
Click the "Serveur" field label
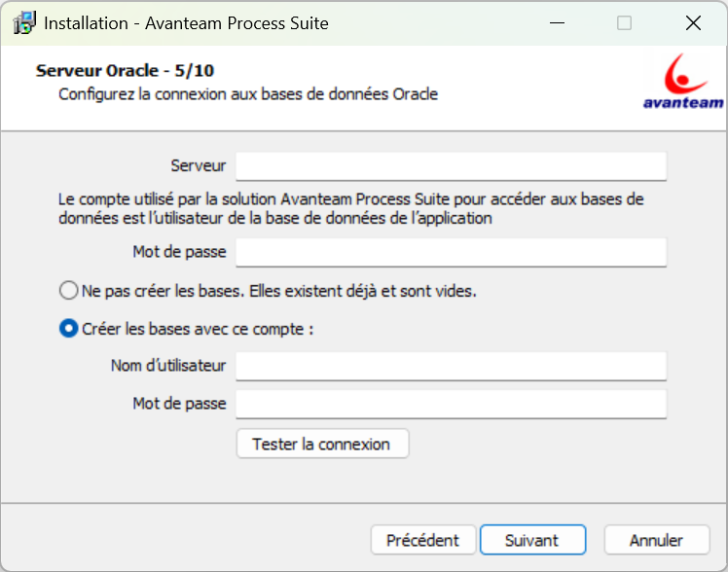[198, 166]
